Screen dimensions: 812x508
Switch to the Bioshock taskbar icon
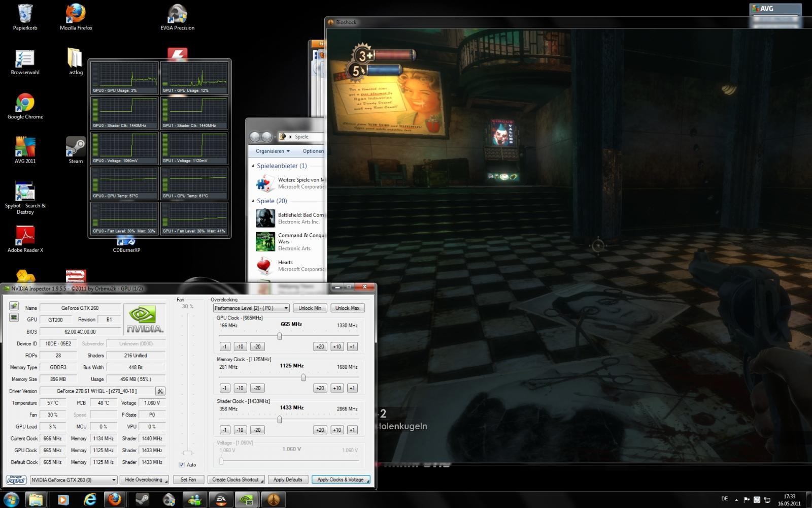[x=274, y=499]
